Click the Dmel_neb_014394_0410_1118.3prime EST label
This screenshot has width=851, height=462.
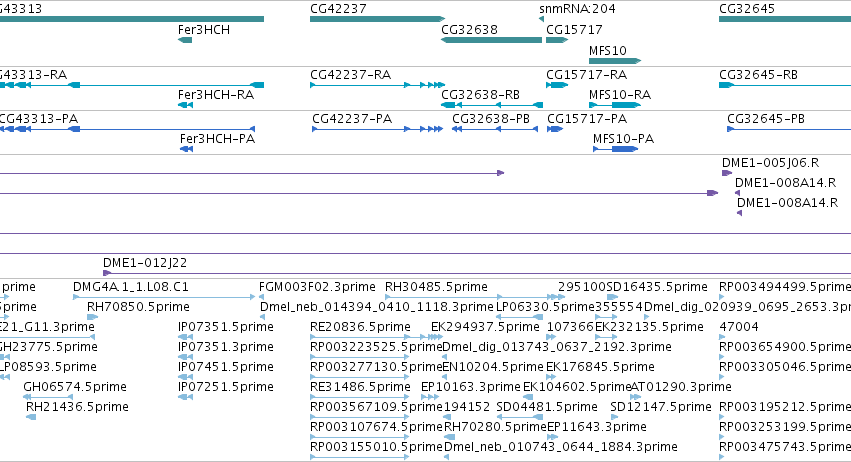377,307
